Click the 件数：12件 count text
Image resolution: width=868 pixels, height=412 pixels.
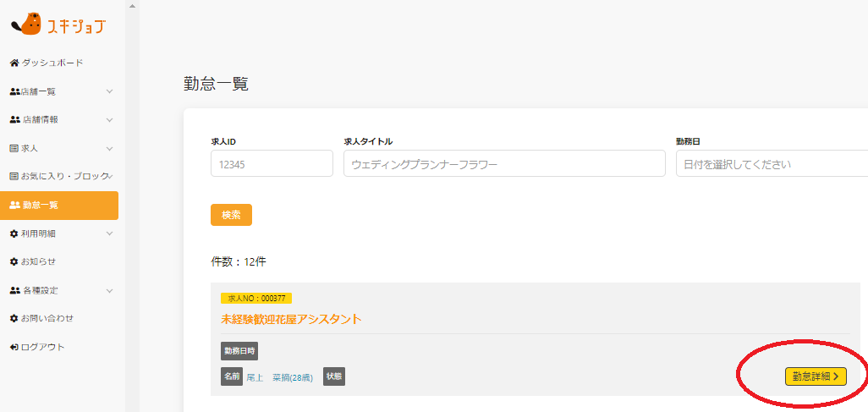[239, 262]
